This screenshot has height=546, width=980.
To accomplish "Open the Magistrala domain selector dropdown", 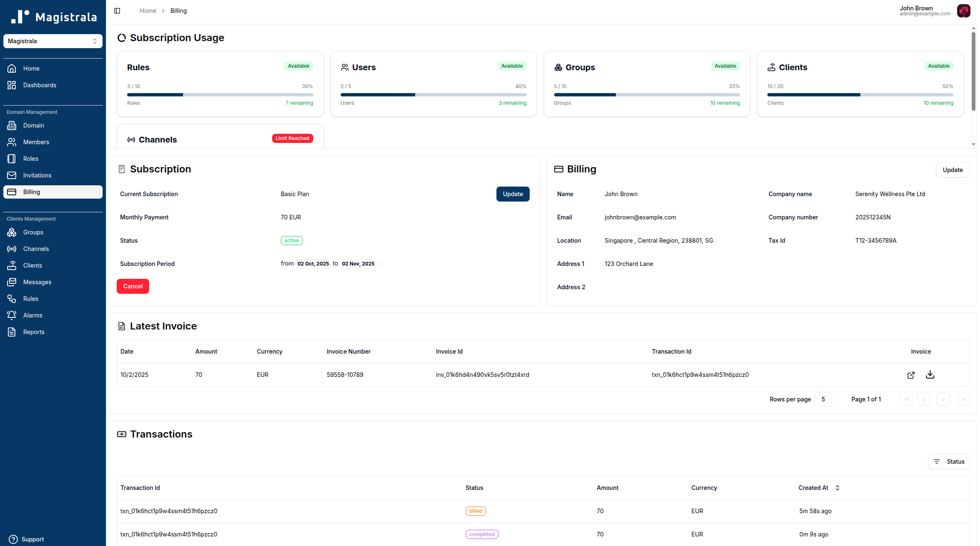I will point(53,41).
